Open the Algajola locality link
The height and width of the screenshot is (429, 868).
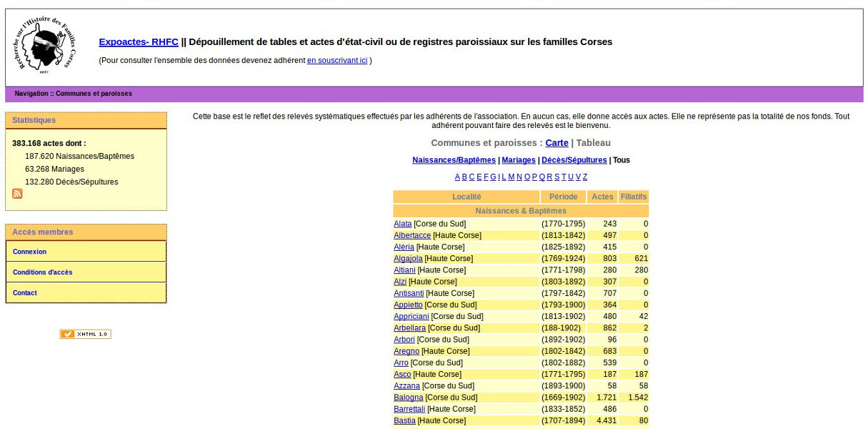tap(408, 258)
